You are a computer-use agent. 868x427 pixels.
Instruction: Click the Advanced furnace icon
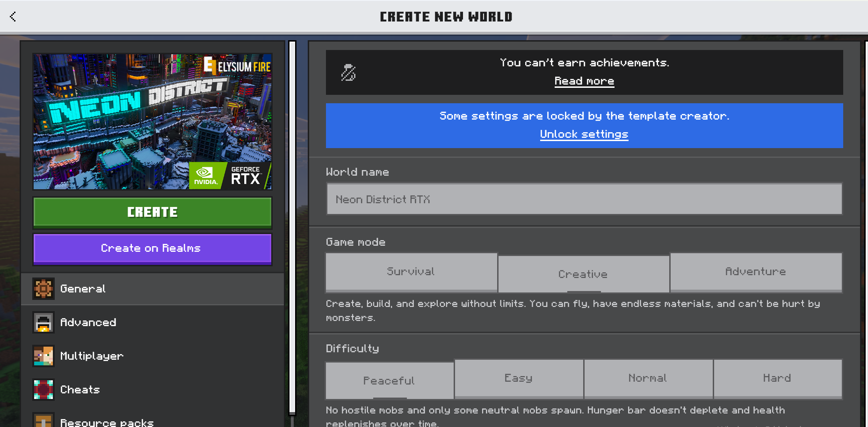(43, 322)
